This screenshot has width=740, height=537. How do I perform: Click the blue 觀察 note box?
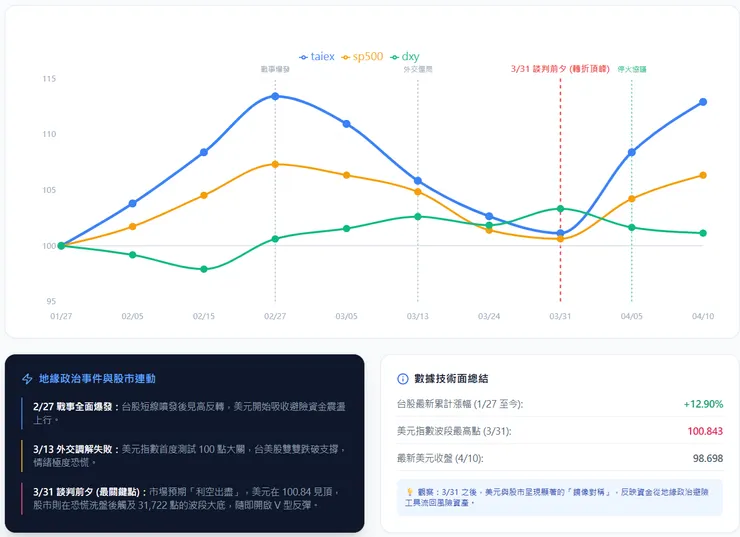click(560, 498)
